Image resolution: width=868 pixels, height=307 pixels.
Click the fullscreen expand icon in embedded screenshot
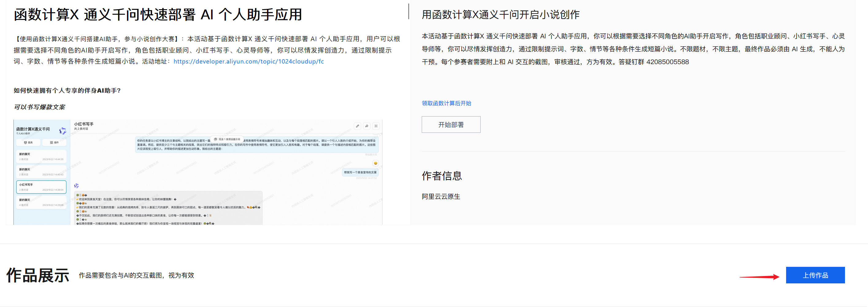[376, 126]
